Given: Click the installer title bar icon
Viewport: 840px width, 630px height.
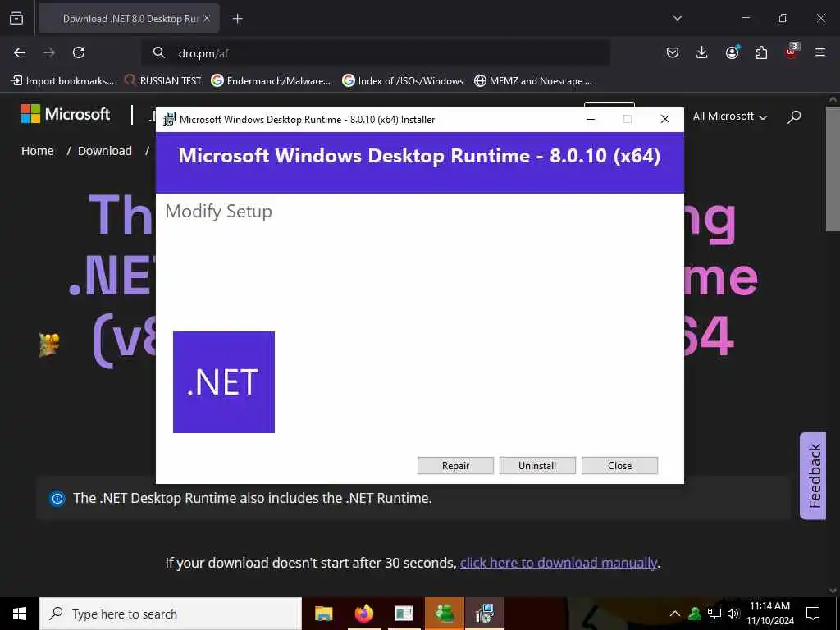Looking at the screenshot, I should coord(169,120).
